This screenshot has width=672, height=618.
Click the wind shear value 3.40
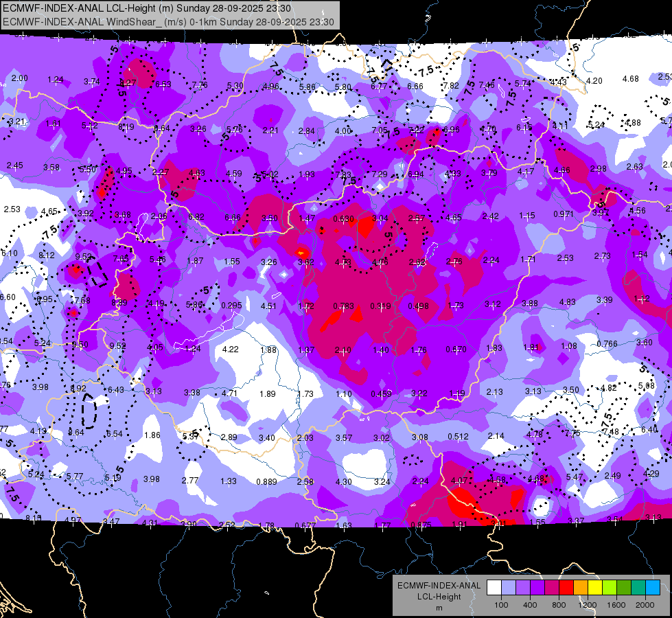tap(266, 437)
